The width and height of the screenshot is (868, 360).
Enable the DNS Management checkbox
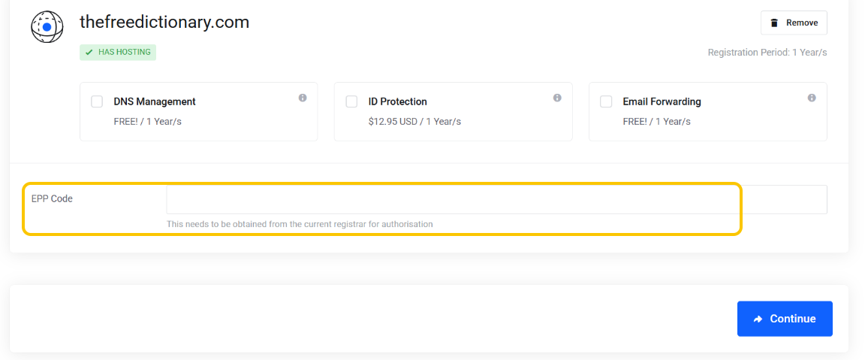point(97,101)
